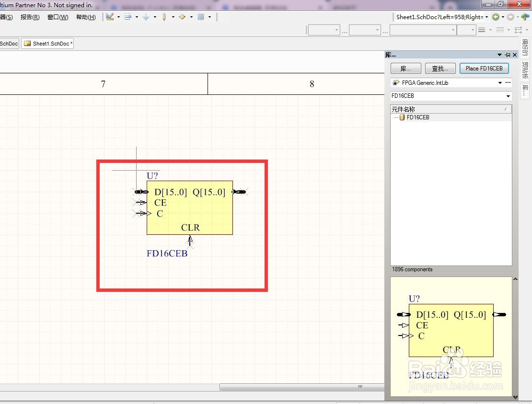This screenshot has height=404, width=532.
Task: Open the drawing utility tools dropdown arrow
Action: tap(118, 17)
